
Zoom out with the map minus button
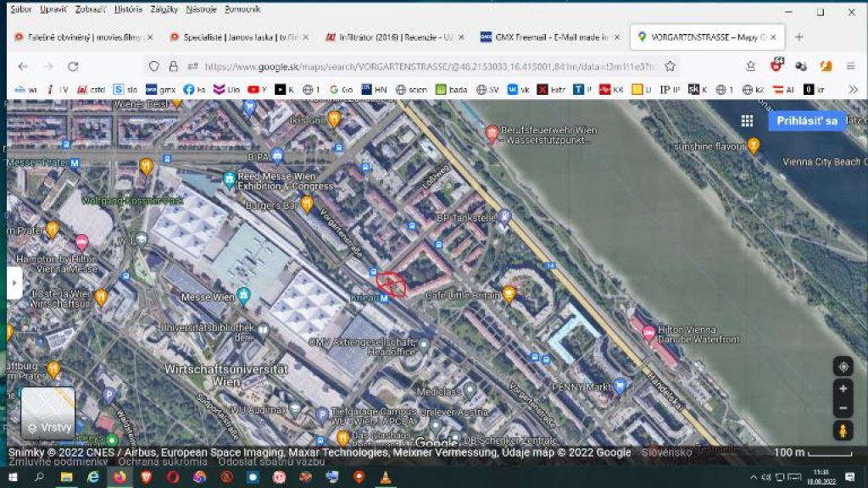[x=843, y=408]
